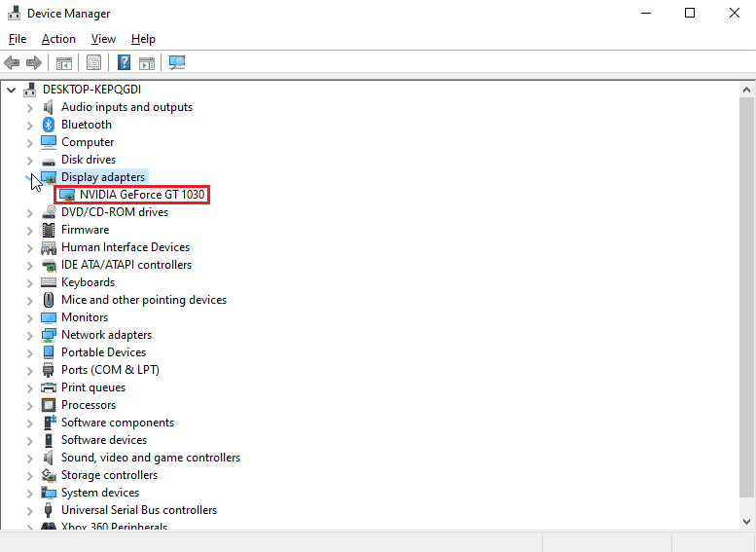This screenshot has height=552, width=756.
Task: Click the Disk drives icon
Action: coord(49,161)
